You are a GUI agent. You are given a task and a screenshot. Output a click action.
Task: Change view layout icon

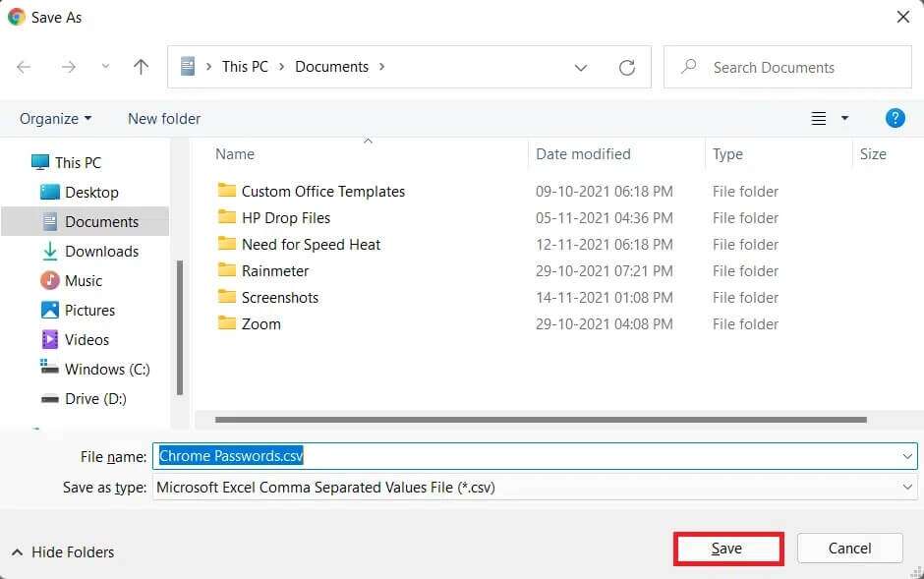tap(819, 118)
